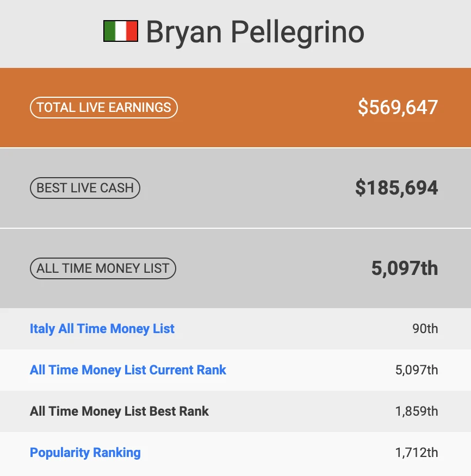Open All Time Money List Current Rank link

tap(128, 370)
